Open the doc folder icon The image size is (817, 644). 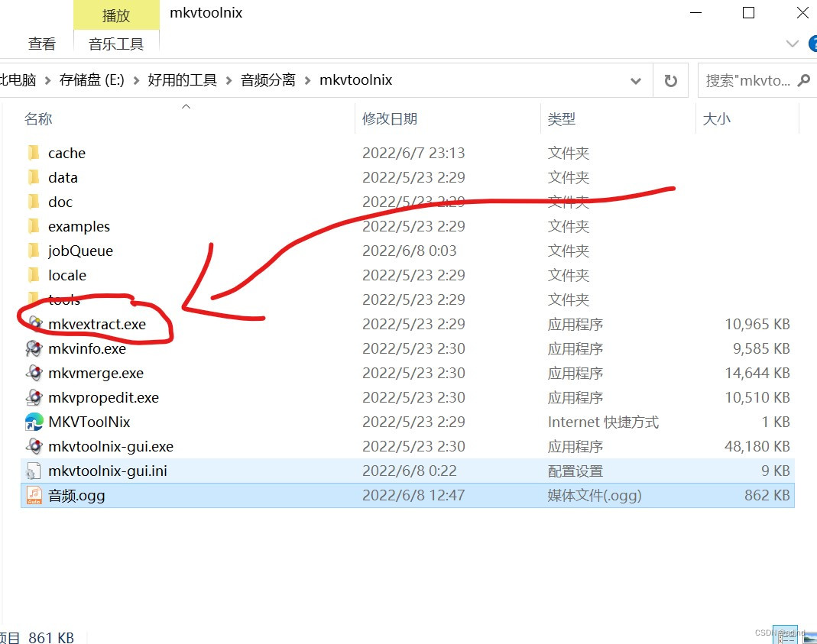34,202
